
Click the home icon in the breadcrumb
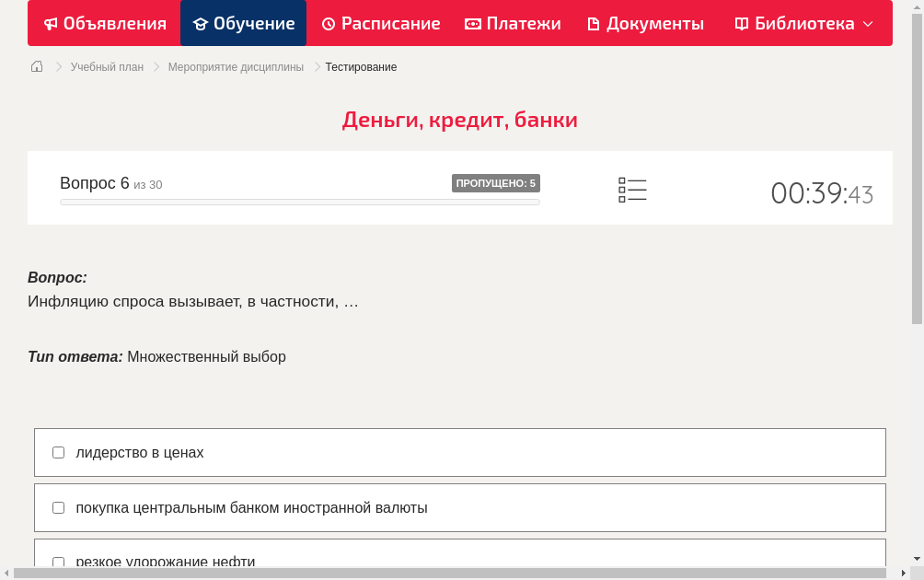click(x=36, y=66)
